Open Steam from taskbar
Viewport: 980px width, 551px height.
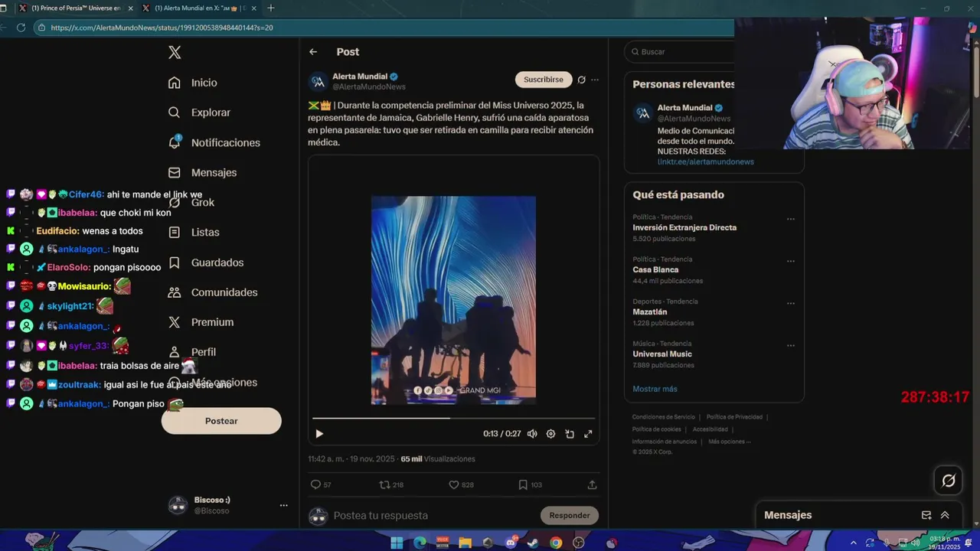click(x=533, y=543)
